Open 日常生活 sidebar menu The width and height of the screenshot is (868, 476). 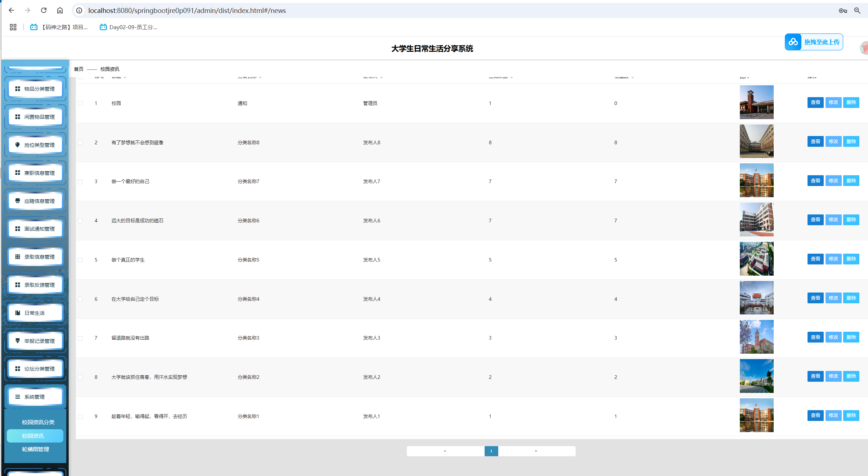[x=35, y=313]
